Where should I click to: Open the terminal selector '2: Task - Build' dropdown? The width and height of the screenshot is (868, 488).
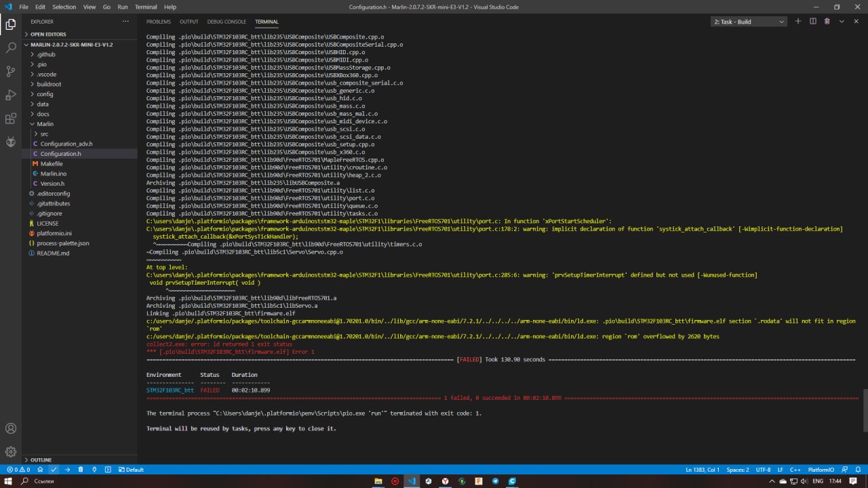(749, 22)
